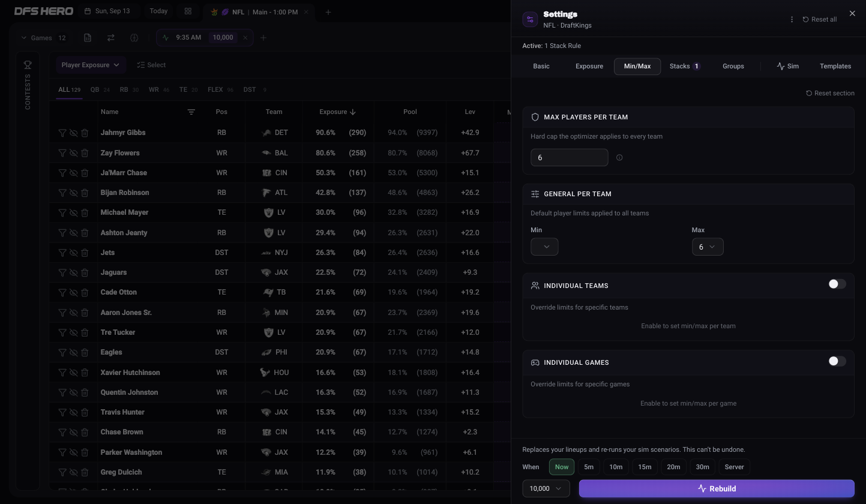Enable the Individual Teams toggle

pos(837,284)
